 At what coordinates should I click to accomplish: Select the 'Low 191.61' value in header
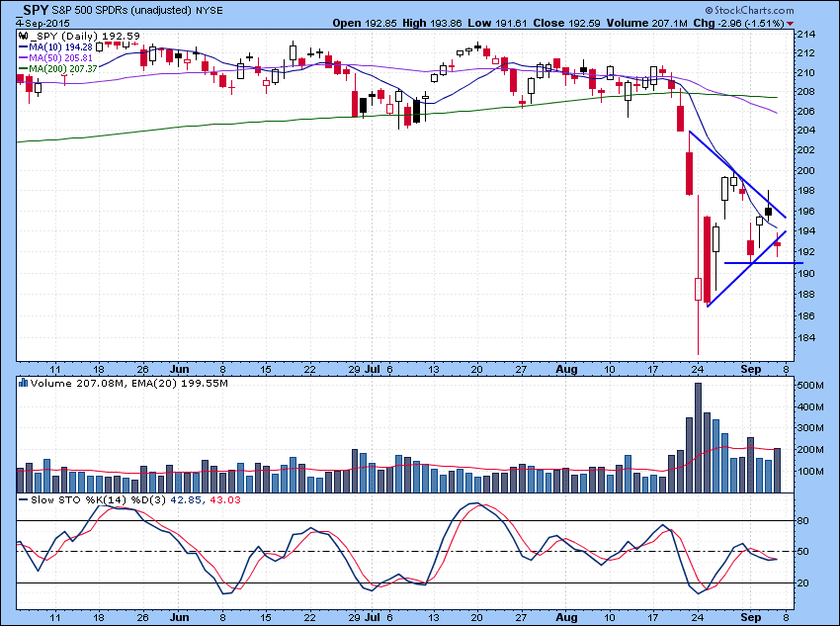click(497, 23)
